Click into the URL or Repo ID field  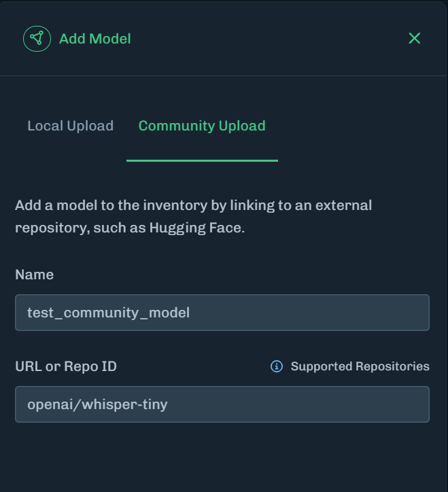tap(222, 404)
